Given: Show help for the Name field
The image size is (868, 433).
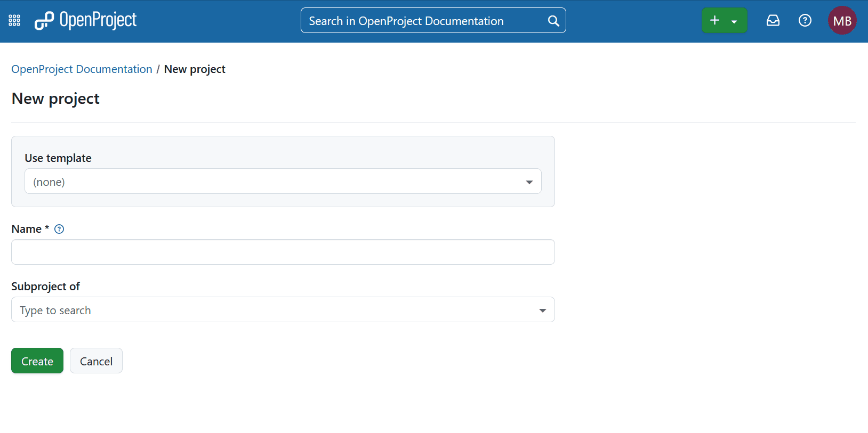Looking at the screenshot, I should (59, 229).
